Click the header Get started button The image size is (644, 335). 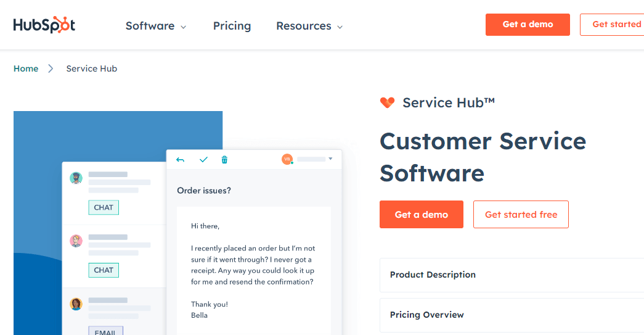tap(613, 25)
